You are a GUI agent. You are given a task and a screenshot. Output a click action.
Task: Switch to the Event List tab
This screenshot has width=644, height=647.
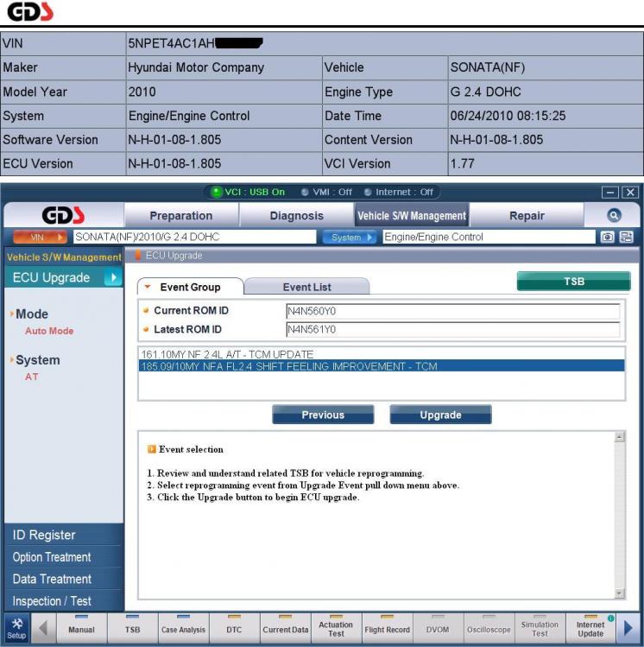point(306,287)
